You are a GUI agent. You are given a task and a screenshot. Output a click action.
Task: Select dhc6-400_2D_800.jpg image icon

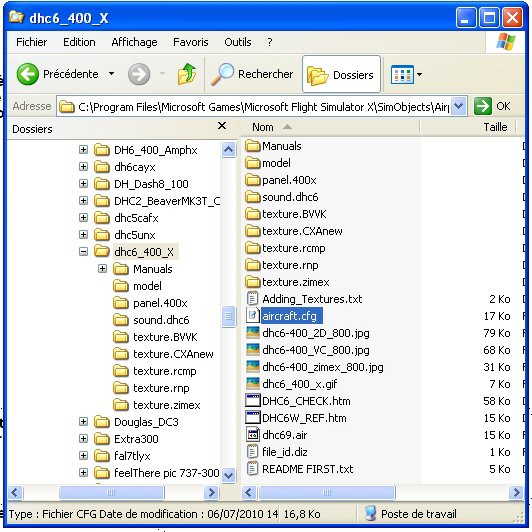point(252,333)
